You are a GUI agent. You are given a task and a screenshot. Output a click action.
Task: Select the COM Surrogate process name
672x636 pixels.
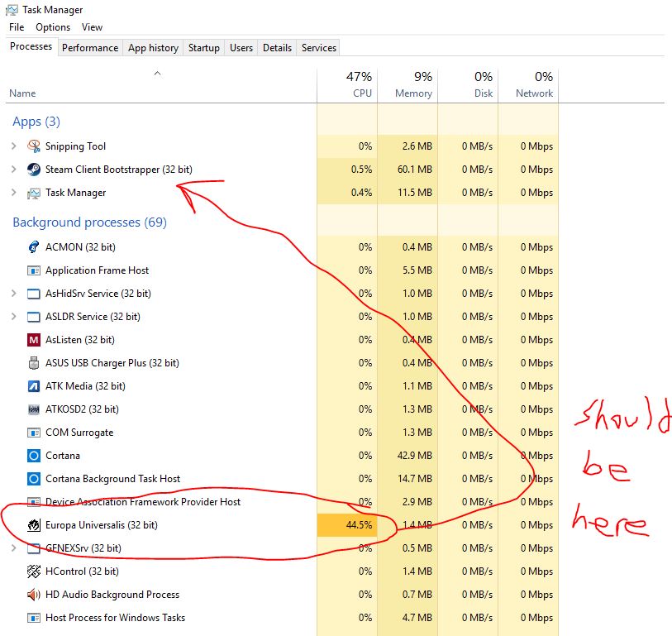[x=79, y=433]
